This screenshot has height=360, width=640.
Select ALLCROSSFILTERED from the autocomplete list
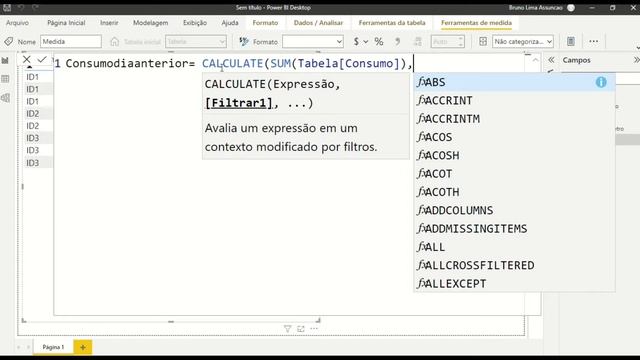[514, 265]
